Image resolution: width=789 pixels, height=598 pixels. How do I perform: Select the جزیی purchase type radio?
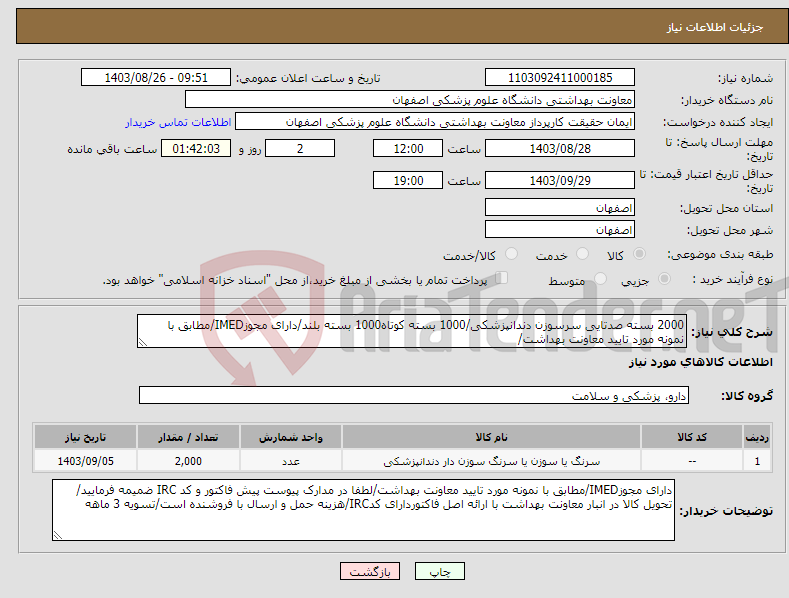[664, 279]
